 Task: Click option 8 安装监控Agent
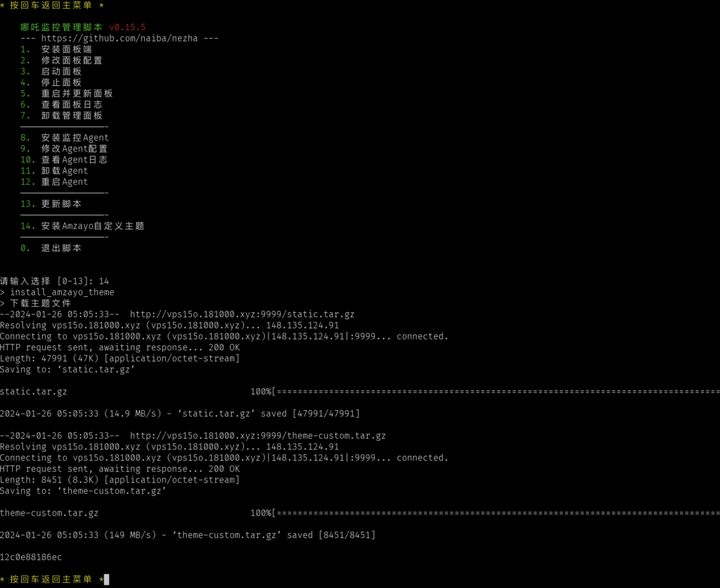[75, 138]
